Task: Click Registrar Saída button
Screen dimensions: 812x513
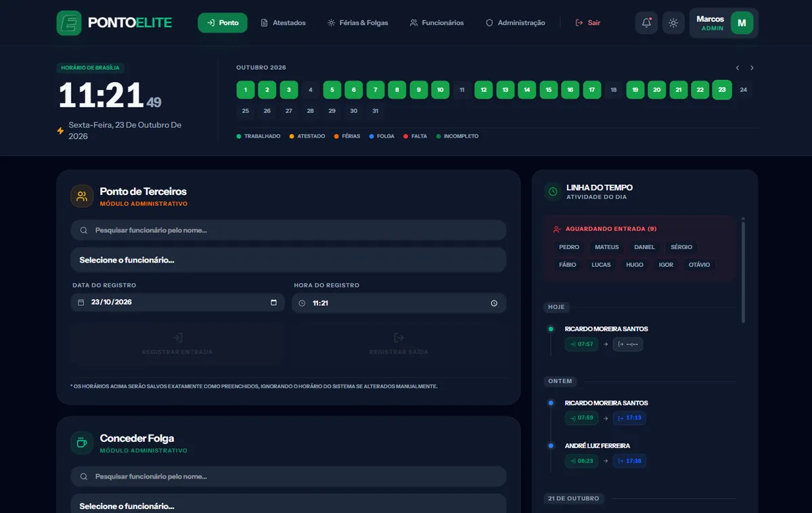Action: [x=399, y=344]
